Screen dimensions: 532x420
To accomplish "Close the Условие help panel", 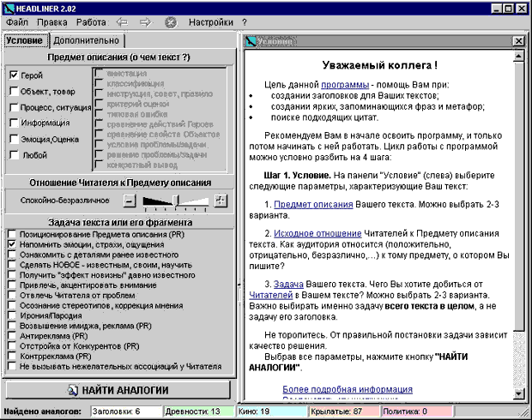I will pos(518,41).
